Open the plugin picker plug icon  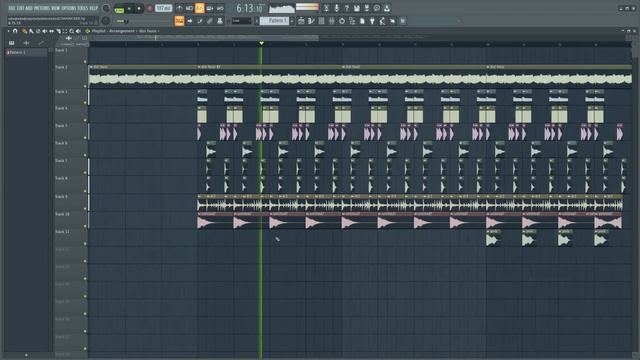point(372,21)
